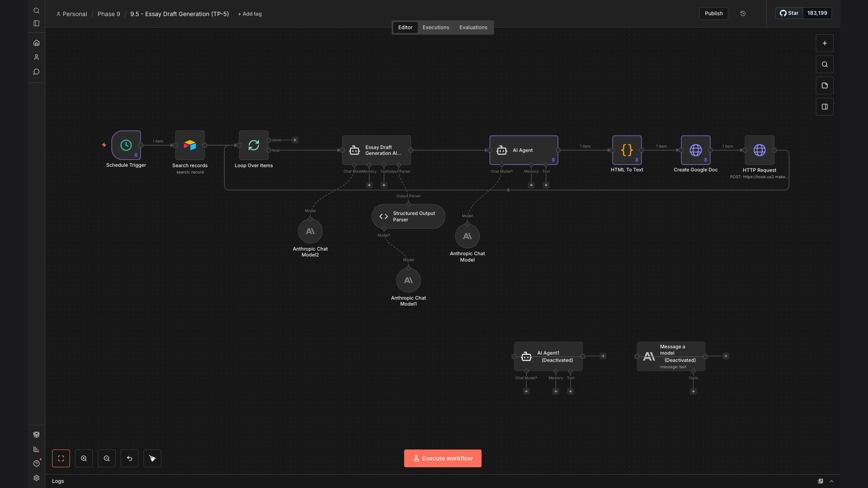This screenshot has height=488, width=868.
Task: Add Memory to AI Agent node
Action: [531, 185]
